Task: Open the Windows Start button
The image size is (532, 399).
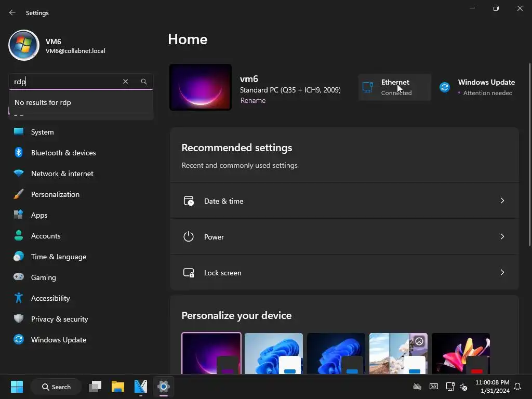Action: coord(17,387)
